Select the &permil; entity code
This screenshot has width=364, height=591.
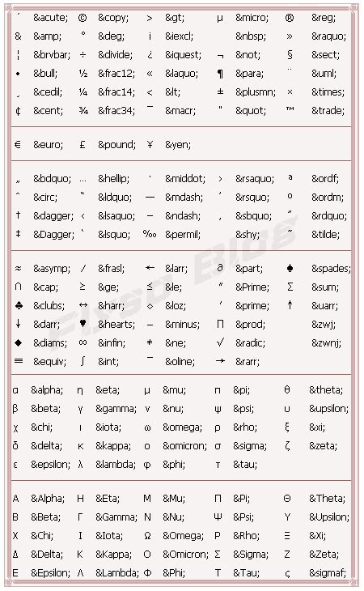(x=183, y=235)
